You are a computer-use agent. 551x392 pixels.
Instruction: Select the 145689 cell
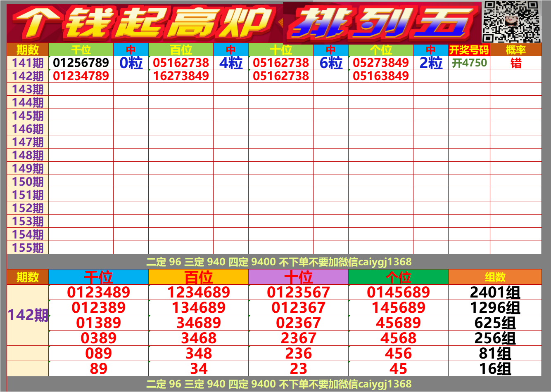tap(398, 308)
